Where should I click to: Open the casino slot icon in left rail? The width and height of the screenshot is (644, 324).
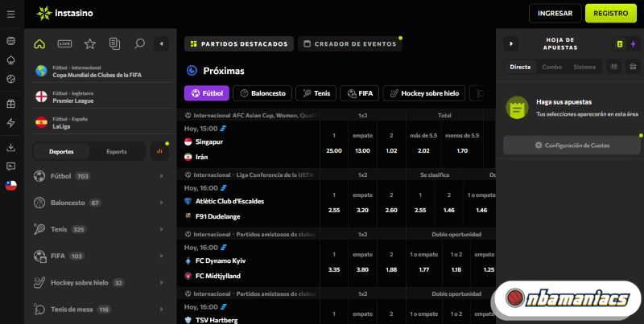pos(11,41)
